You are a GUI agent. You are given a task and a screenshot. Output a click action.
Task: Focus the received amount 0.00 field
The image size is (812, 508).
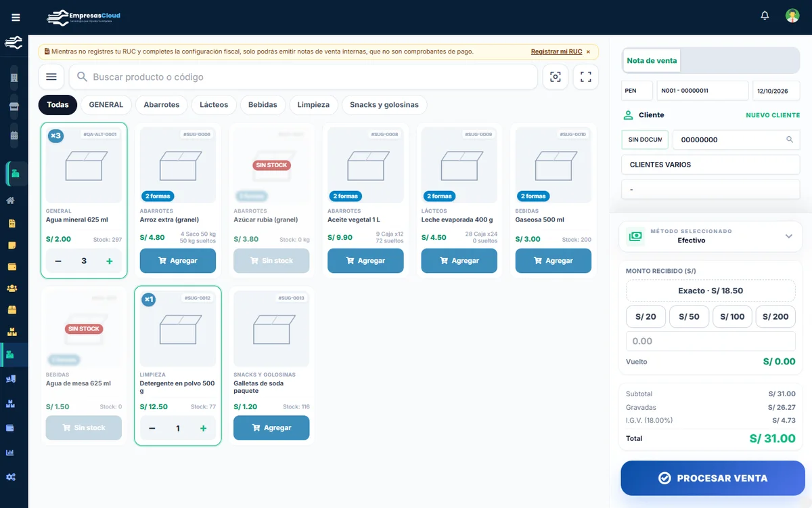click(x=710, y=341)
